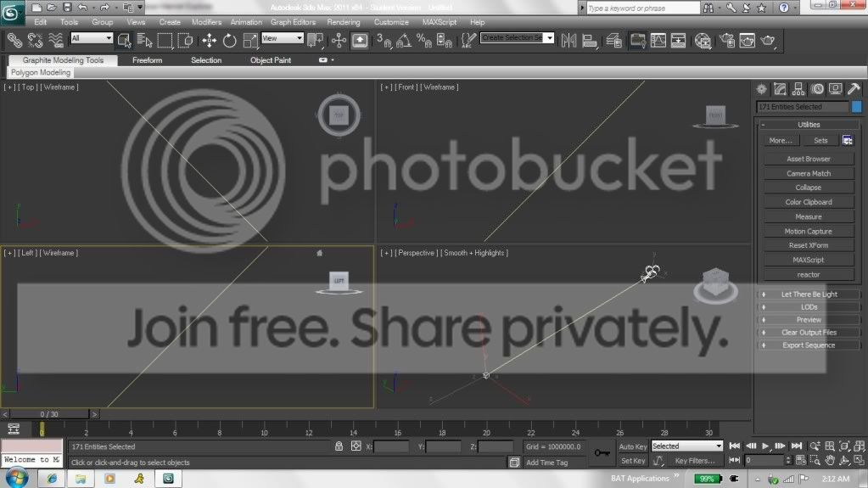Toggle Set Key mode

(x=633, y=460)
